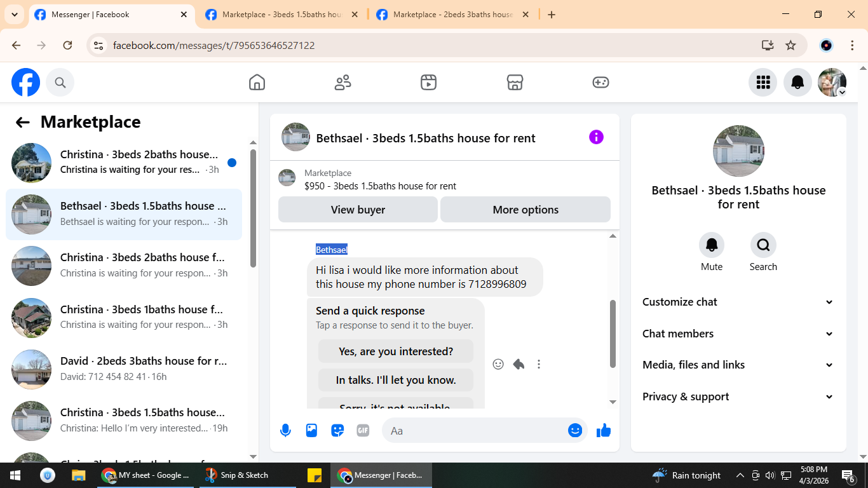
Task: Open Christina Hello I'm very interested conversation
Action: [x=124, y=421]
